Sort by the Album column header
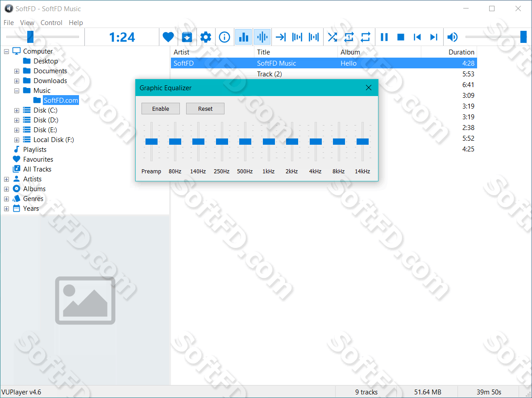This screenshot has height=398, width=532. pyautogui.click(x=379, y=52)
